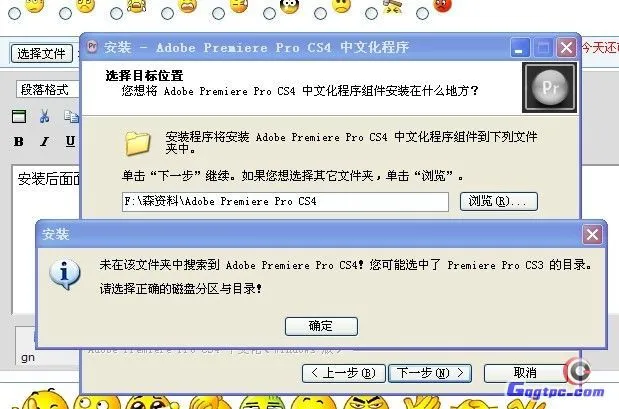Open the 段落格式 paragraph format dropdown
Viewport: 619px width, 409px height.
click(47, 90)
